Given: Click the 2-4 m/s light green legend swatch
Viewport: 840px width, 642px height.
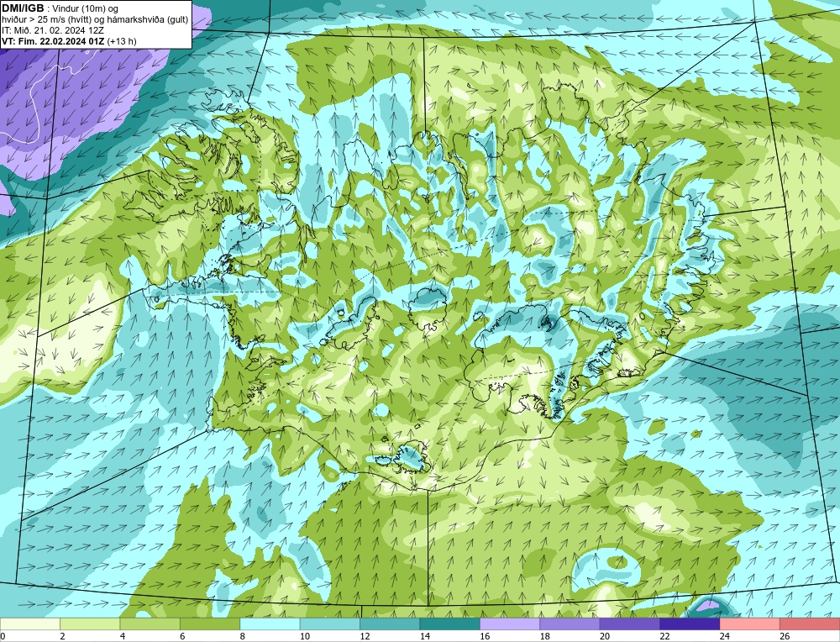Looking at the screenshot, I should tap(90, 624).
